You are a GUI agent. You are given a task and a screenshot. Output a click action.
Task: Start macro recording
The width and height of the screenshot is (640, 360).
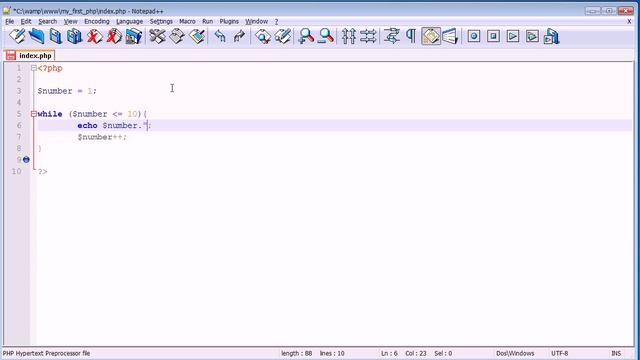(473, 36)
